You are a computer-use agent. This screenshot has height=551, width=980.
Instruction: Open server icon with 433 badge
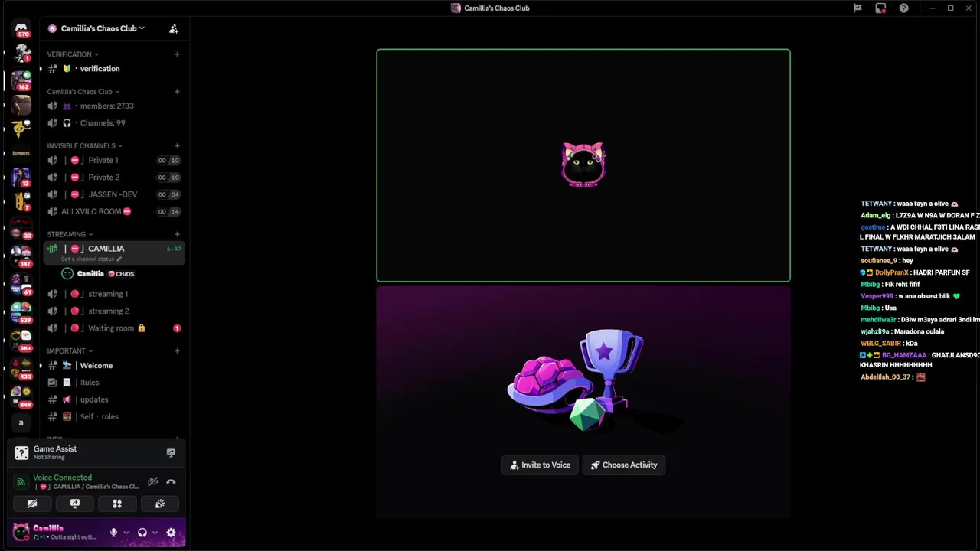coord(21,369)
